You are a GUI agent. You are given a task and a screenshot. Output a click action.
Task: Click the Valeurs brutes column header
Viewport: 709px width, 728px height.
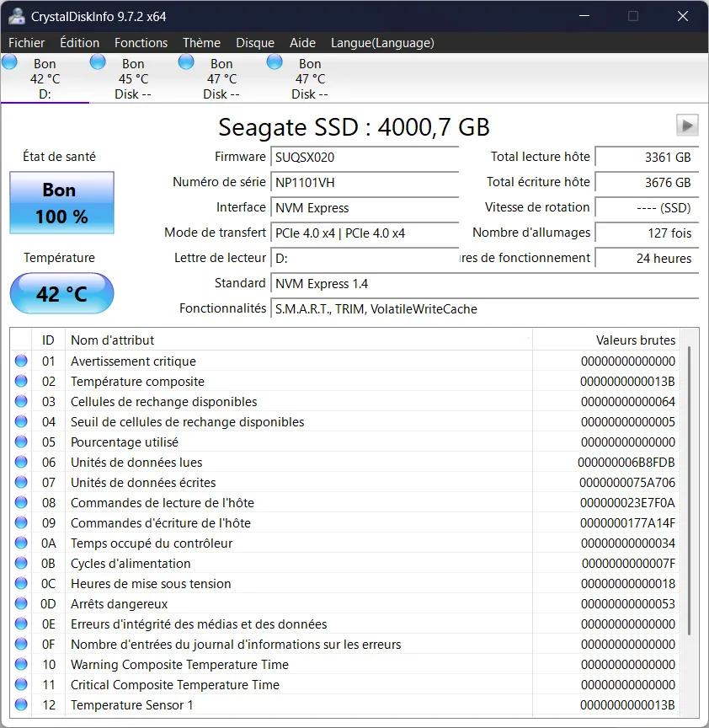(635, 340)
